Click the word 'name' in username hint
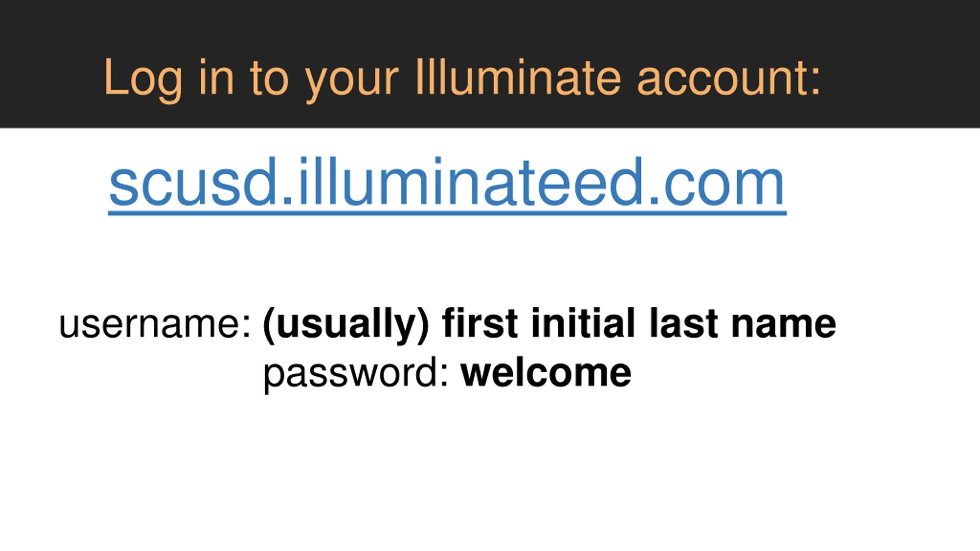The width and height of the screenshot is (980, 551). point(784,324)
